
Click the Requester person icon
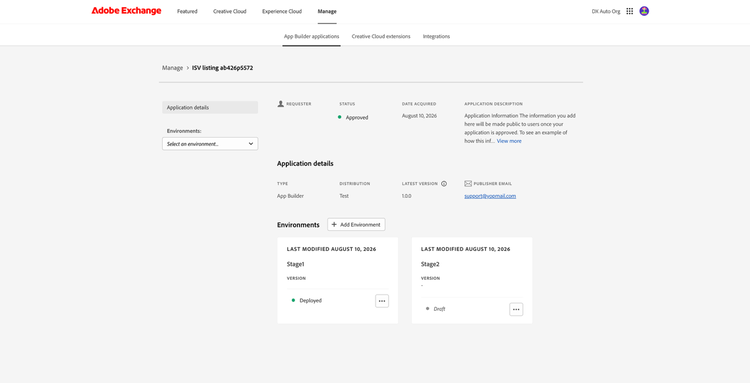[281, 104]
